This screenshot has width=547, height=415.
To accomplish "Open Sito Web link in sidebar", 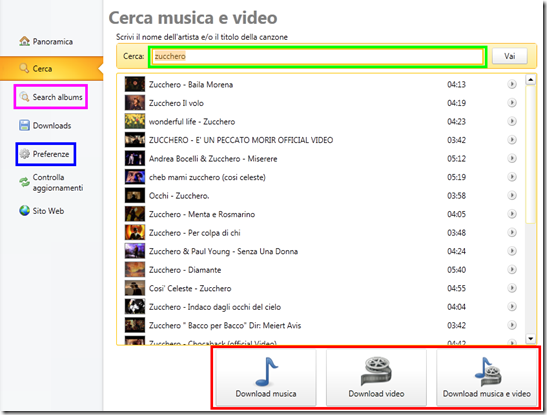I will click(42, 211).
